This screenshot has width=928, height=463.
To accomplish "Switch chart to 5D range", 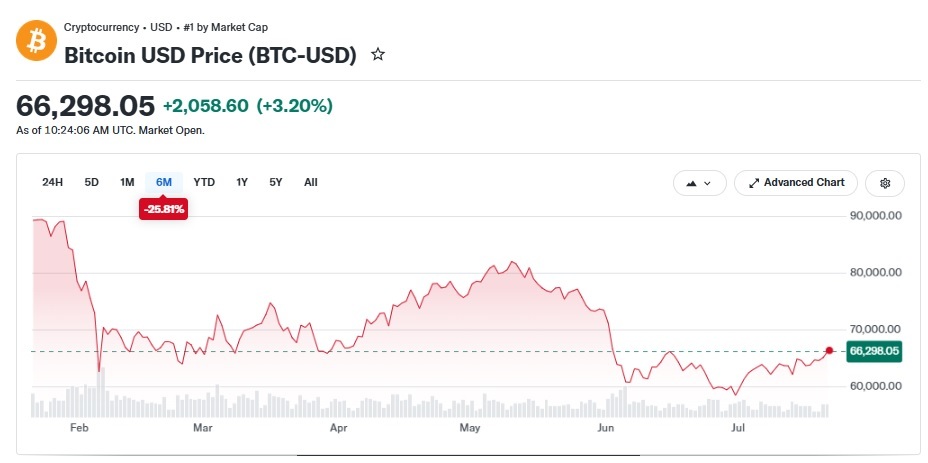I will (91, 182).
